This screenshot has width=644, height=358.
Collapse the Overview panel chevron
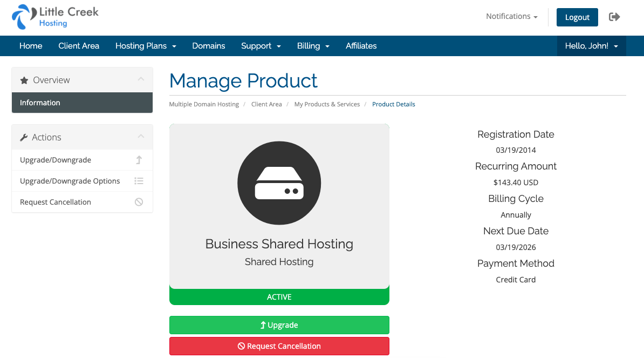pyautogui.click(x=141, y=79)
